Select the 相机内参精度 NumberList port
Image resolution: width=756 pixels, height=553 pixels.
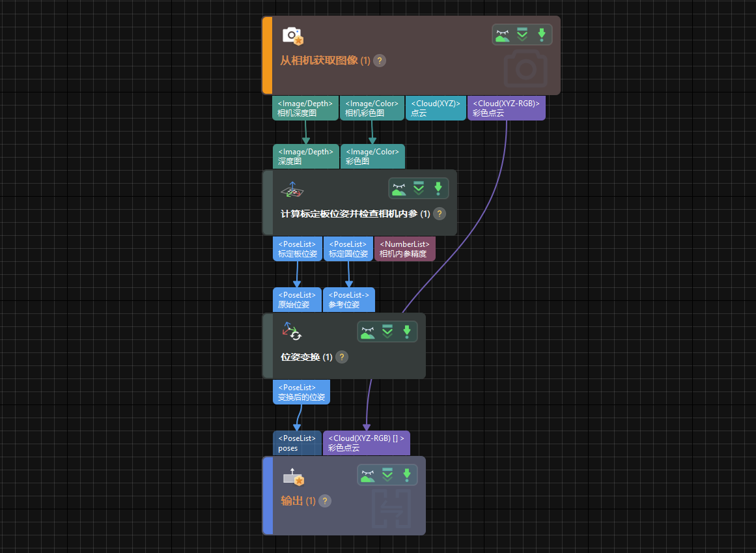(x=404, y=249)
